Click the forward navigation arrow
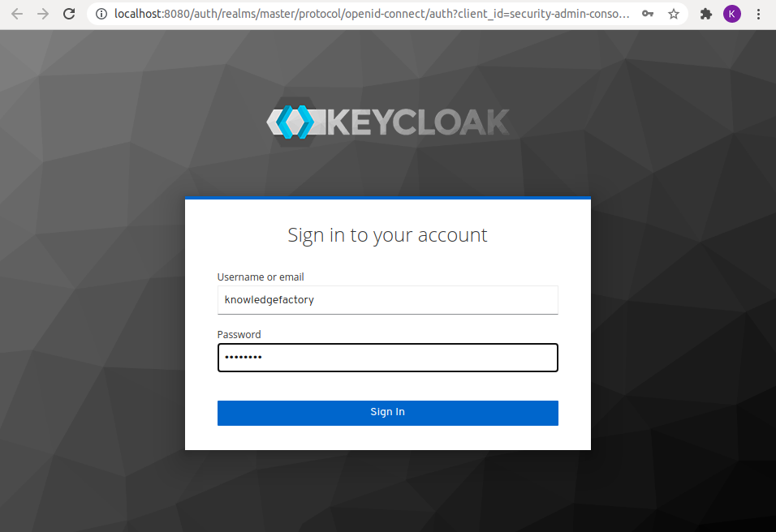This screenshot has height=532, width=776. click(42, 14)
